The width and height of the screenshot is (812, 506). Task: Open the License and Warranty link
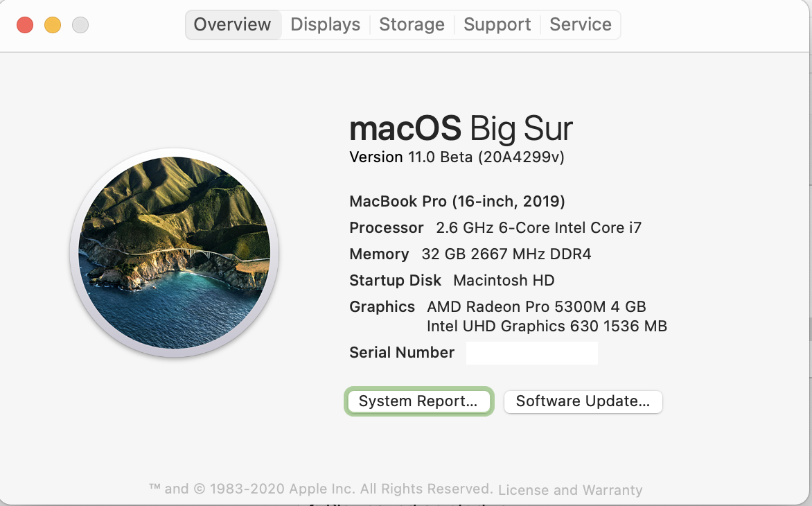pos(570,490)
